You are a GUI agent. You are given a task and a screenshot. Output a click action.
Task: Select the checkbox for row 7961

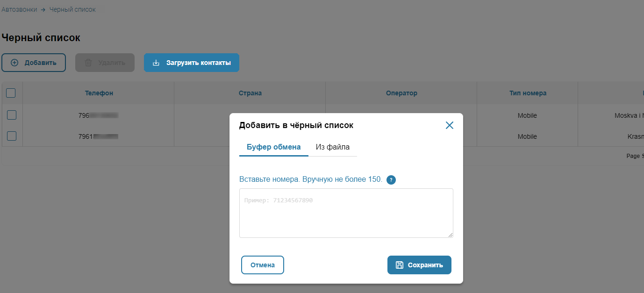[12, 136]
